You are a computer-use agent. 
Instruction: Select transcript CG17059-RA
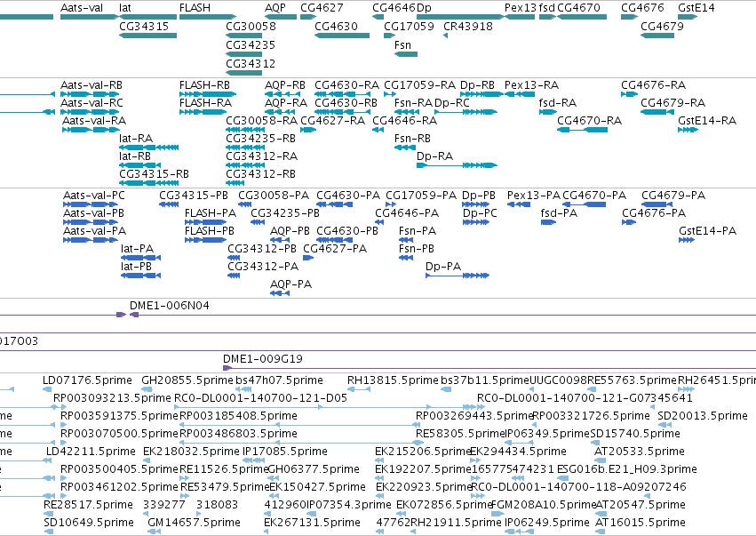[419, 85]
